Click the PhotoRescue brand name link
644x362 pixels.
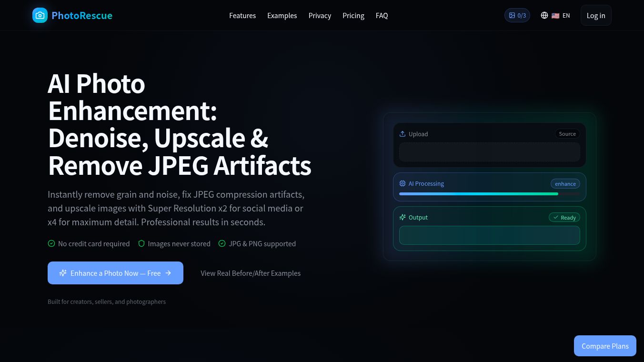coord(82,15)
